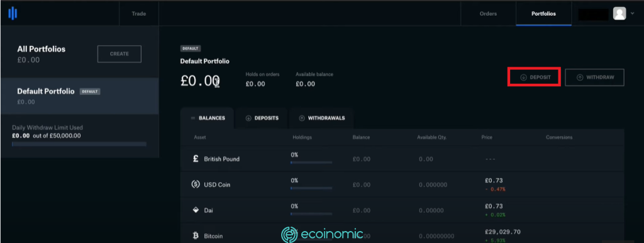The image size is (644, 243).
Task: Click the Withdraw button
Action: 595,77
